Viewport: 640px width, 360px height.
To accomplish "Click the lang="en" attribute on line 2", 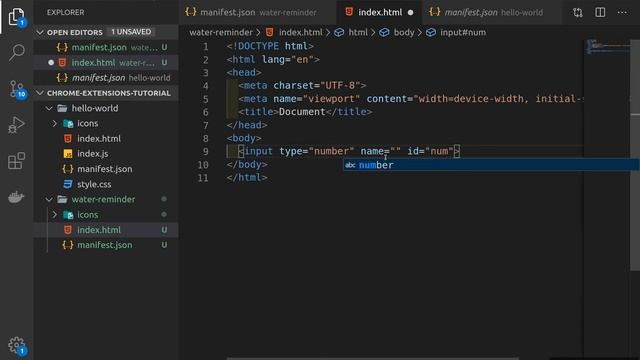I will (288, 60).
